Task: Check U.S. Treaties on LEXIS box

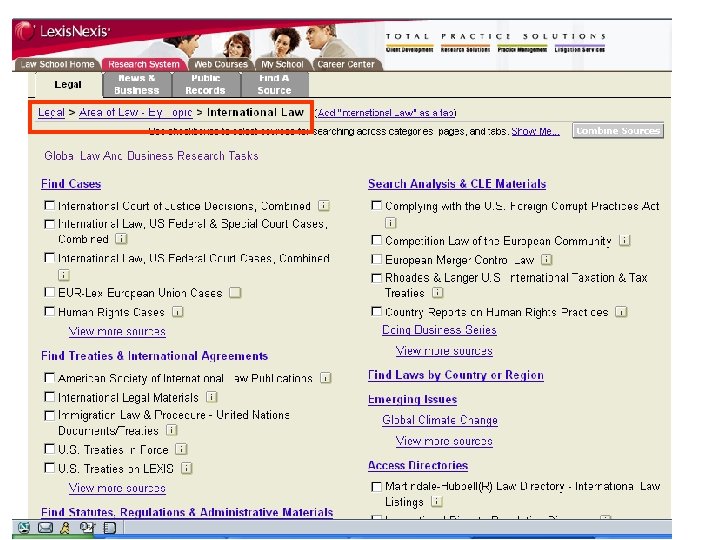Action: (49, 467)
